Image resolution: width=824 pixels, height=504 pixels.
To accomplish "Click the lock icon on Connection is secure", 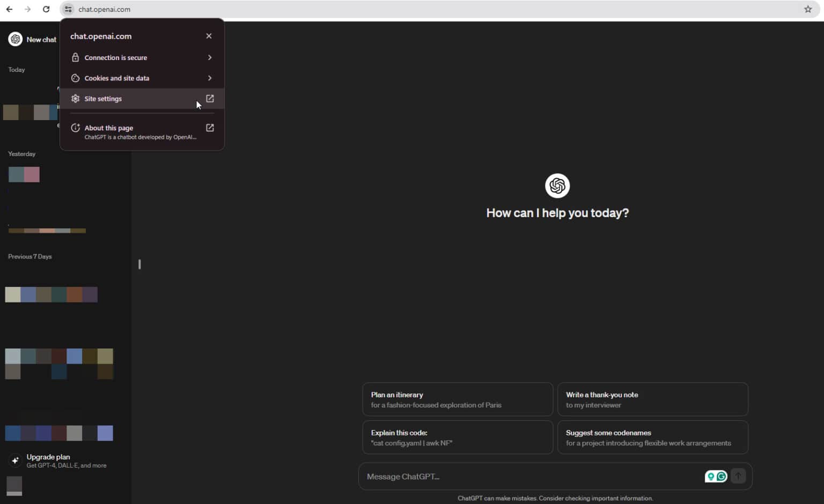I will pyautogui.click(x=75, y=57).
